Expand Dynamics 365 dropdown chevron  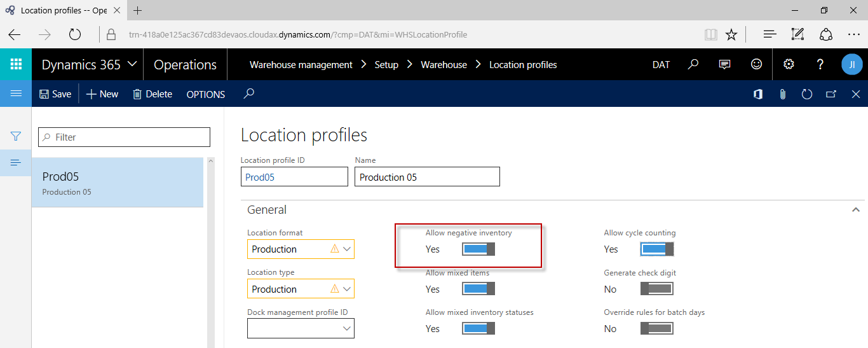pos(132,64)
